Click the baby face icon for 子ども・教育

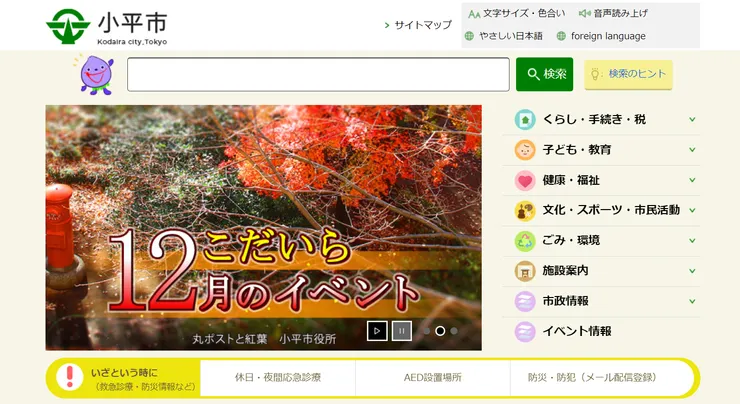pos(525,150)
